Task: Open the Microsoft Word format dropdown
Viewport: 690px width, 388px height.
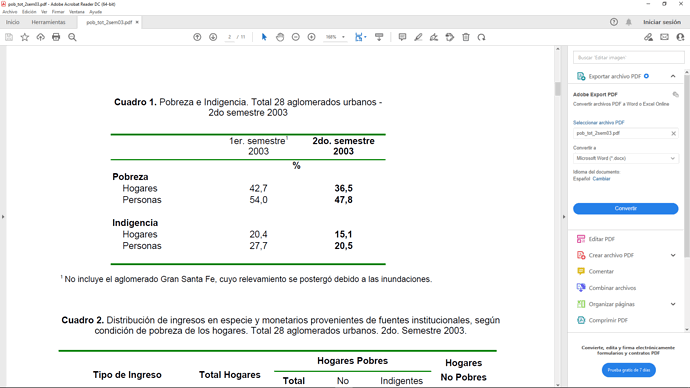Action: point(625,158)
